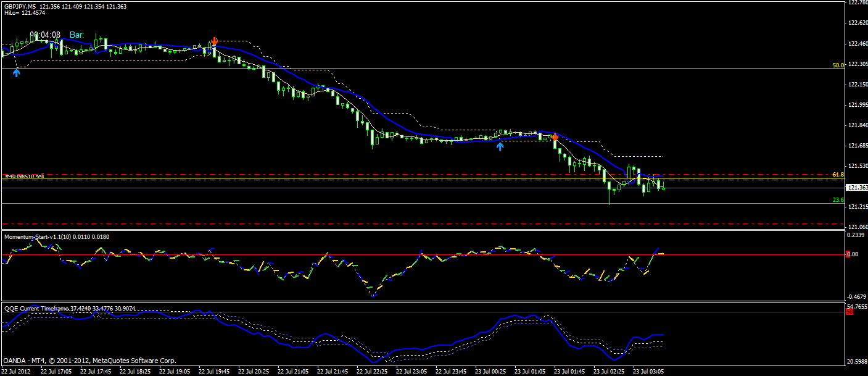Viewport: 868px width, 376px height.
Task: Click the 20.5988 QQE scale value
Action: pyautogui.click(x=857, y=361)
